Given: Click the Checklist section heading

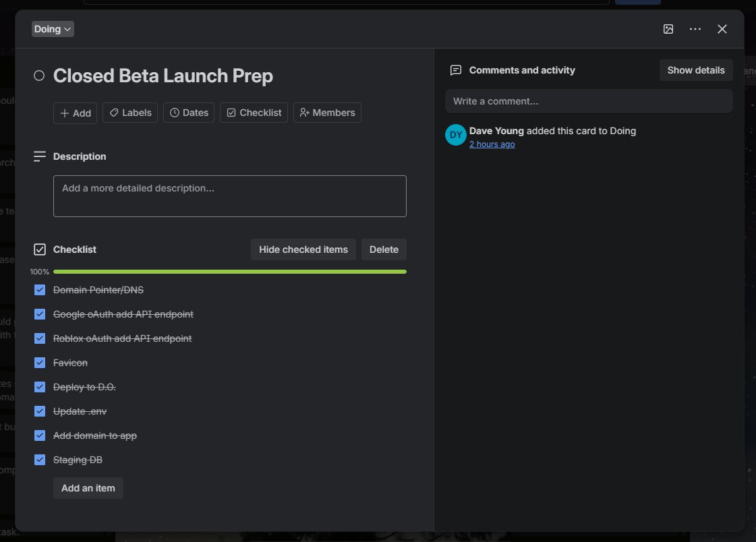Looking at the screenshot, I should pyautogui.click(x=75, y=249).
